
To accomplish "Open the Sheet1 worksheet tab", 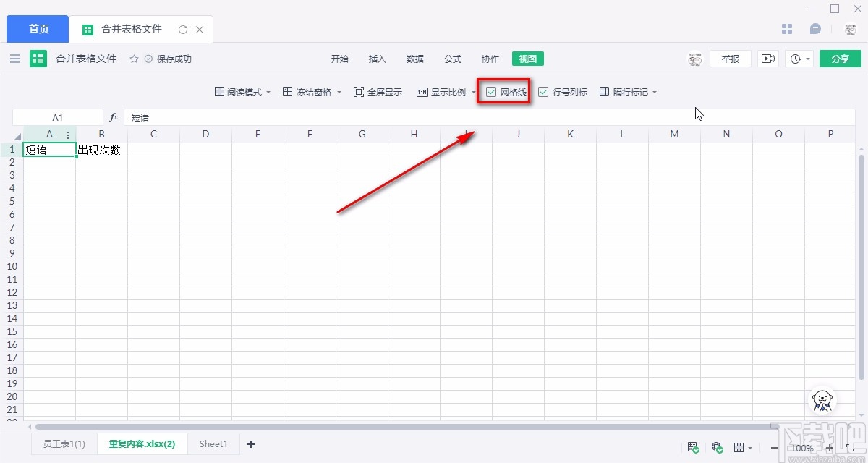I will pos(213,443).
